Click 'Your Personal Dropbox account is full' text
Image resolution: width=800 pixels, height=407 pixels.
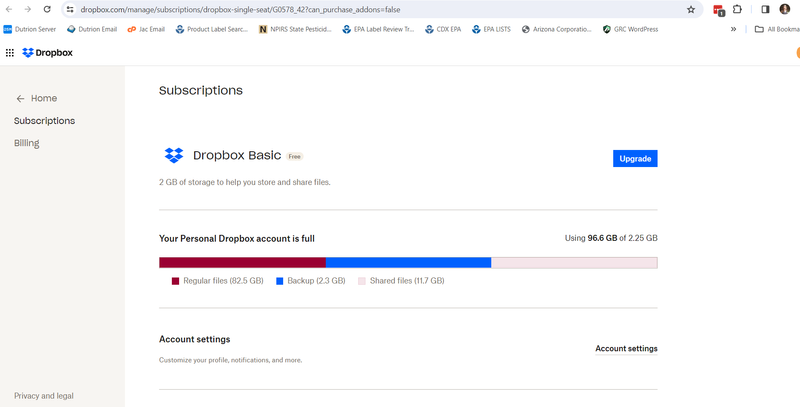click(237, 238)
